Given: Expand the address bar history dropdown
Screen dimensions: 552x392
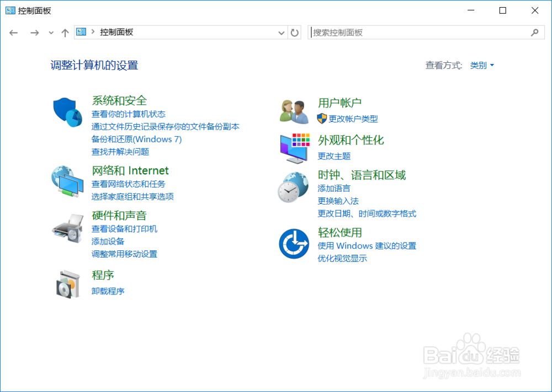Looking at the screenshot, I should 281,33.
